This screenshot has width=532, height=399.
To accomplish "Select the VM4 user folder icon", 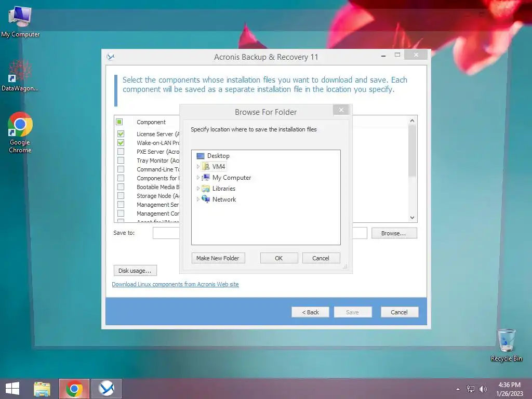I will click(x=206, y=167).
